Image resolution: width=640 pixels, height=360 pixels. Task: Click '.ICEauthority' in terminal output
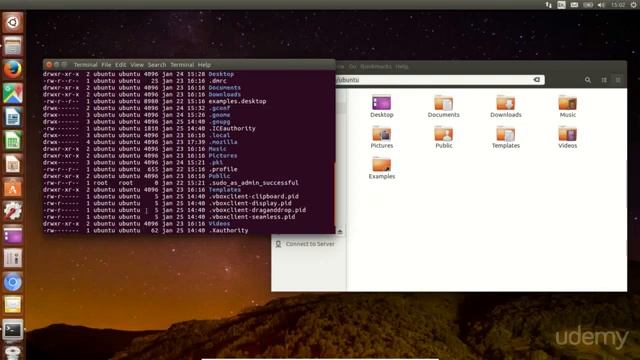232,129
